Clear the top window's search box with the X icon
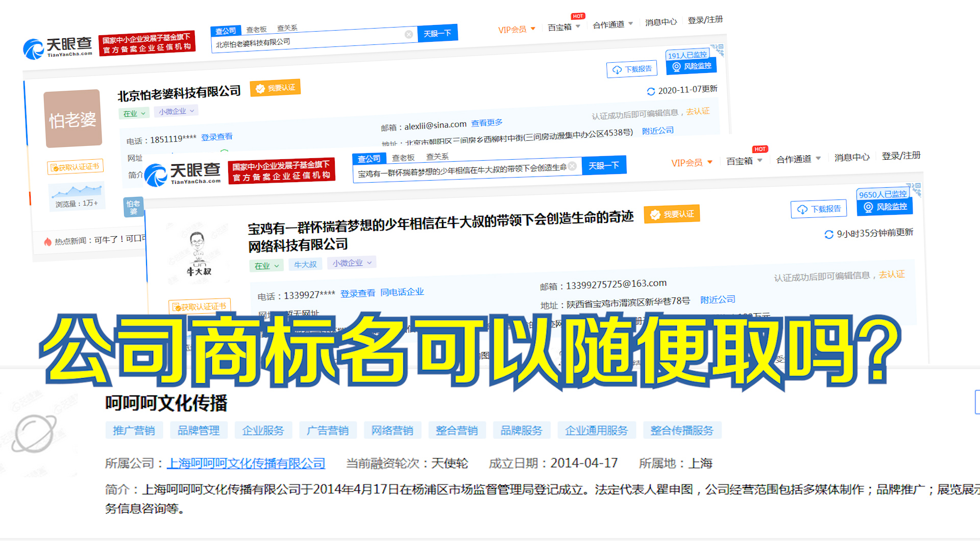The width and height of the screenshot is (980, 551). [x=409, y=34]
